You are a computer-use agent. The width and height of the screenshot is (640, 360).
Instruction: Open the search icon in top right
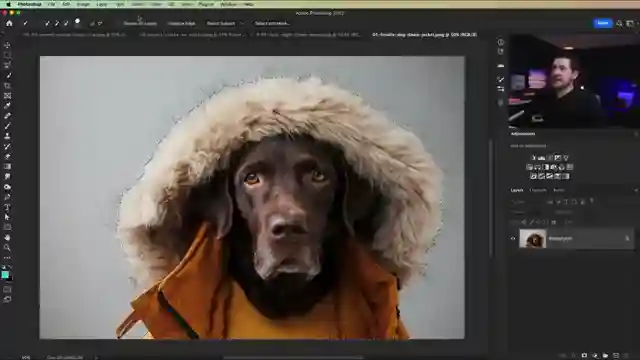tap(619, 24)
